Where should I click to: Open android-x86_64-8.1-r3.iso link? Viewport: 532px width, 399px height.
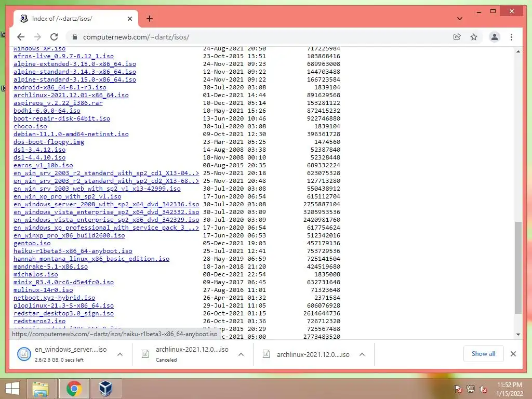click(60, 87)
